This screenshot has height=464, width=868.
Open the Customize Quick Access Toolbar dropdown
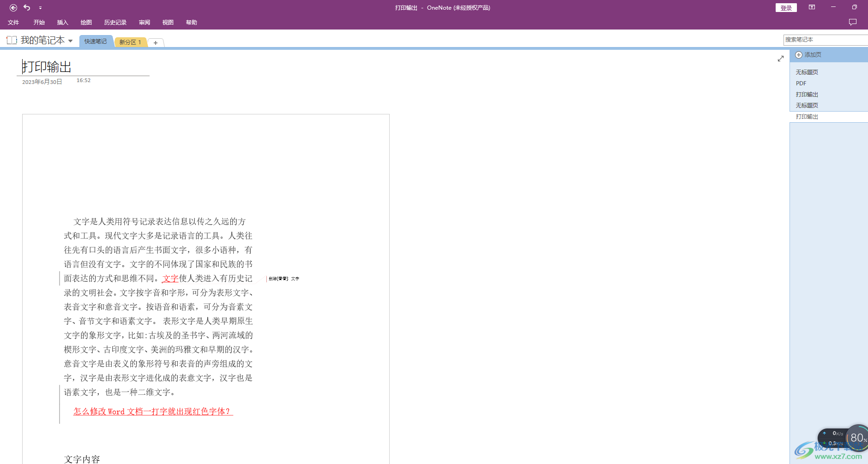pyautogui.click(x=40, y=8)
